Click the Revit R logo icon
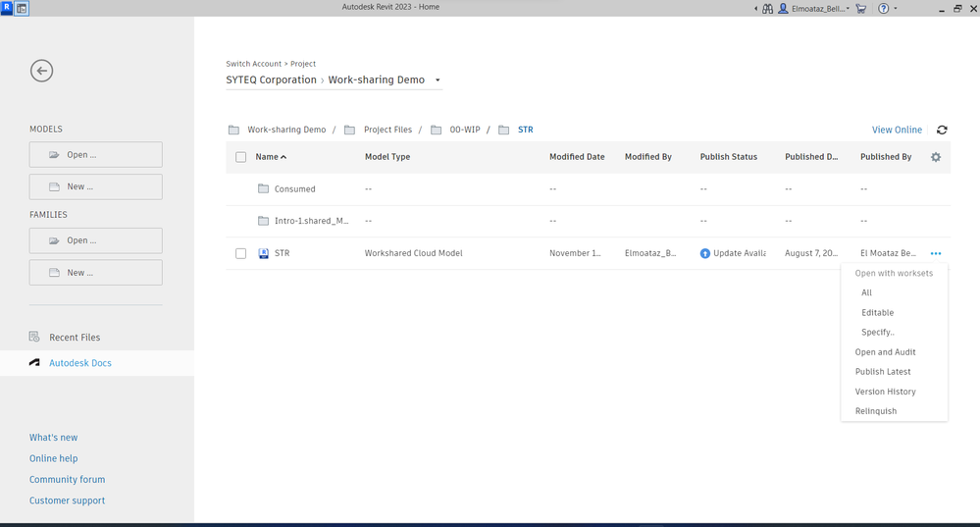Screen dimensions: 980x527 pyautogui.click(x=7, y=8)
